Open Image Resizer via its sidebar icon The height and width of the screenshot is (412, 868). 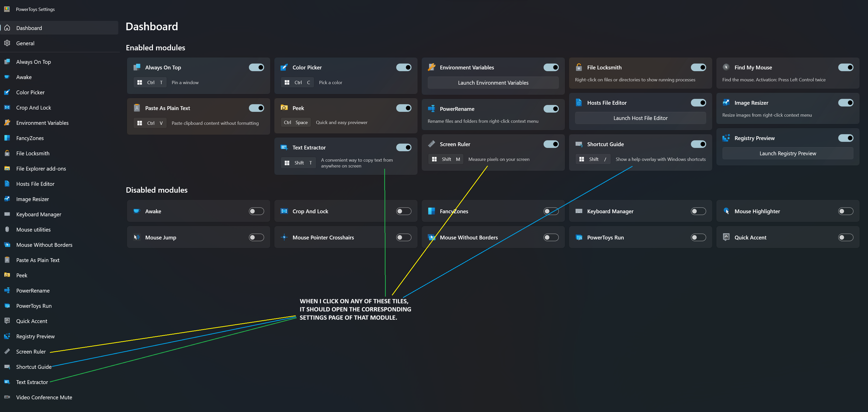coord(7,199)
